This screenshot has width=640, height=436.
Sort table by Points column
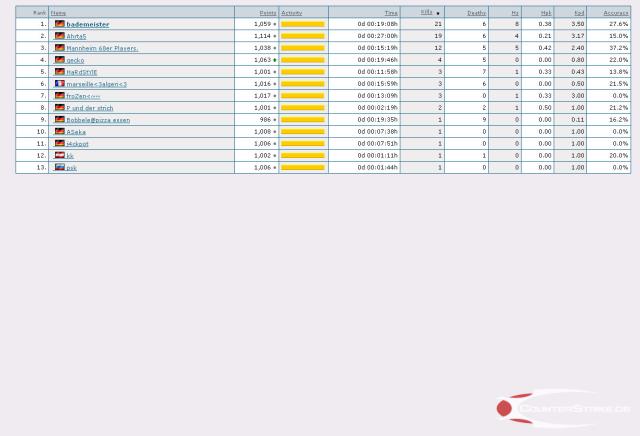coord(267,13)
